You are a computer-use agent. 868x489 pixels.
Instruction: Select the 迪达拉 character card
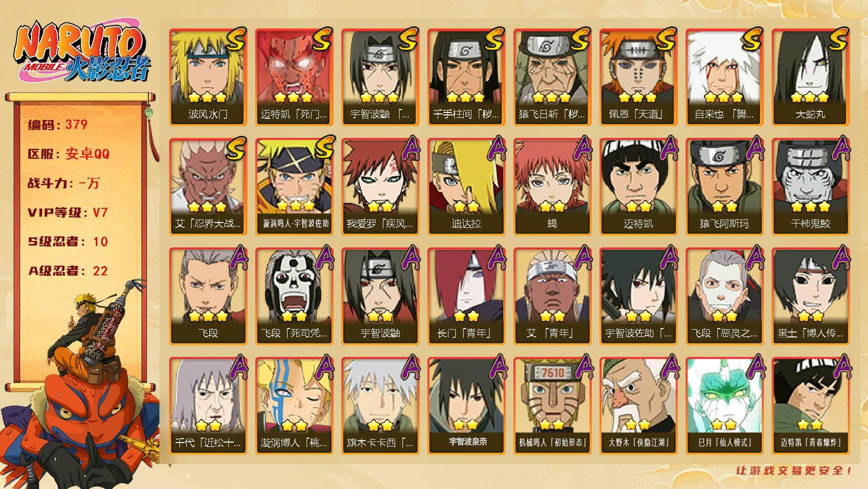coord(467,187)
